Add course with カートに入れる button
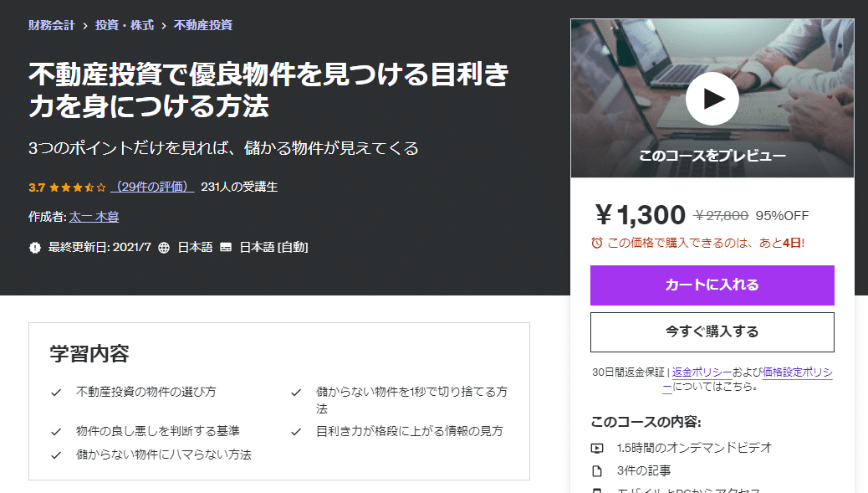The height and width of the screenshot is (493, 868). pos(712,285)
